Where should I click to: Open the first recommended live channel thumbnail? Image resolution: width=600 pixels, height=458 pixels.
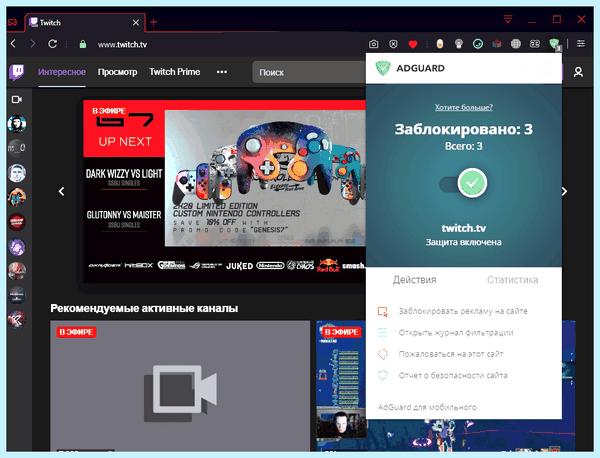[180, 386]
